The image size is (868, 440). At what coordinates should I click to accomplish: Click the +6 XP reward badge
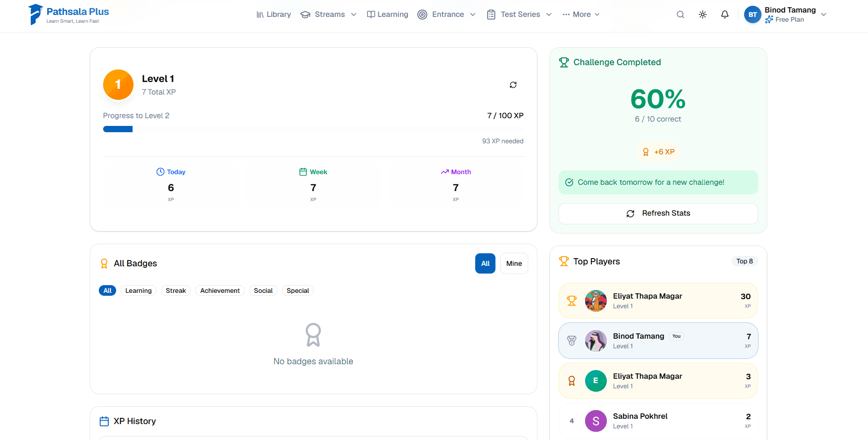(x=658, y=152)
